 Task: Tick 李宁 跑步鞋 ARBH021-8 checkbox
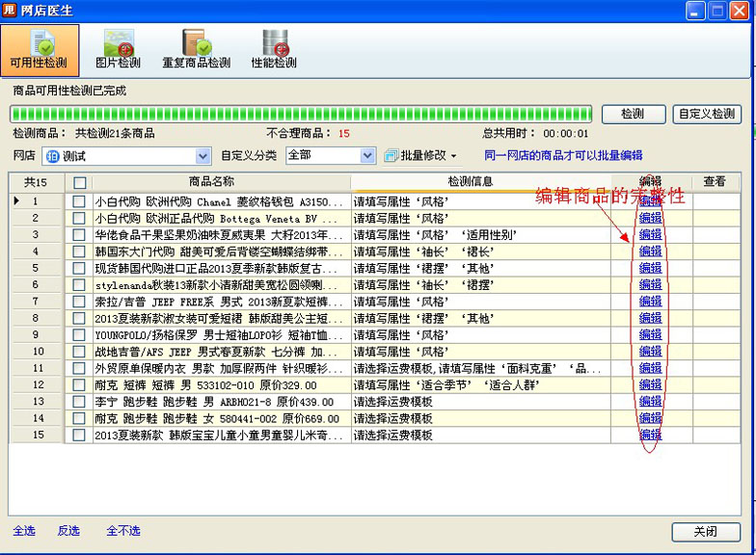79,402
